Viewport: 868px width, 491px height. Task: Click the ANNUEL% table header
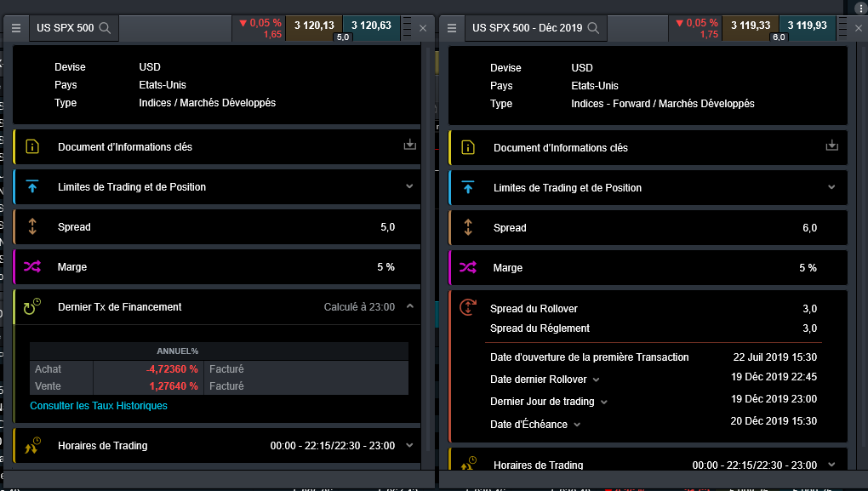pyautogui.click(x=177, y=351)
